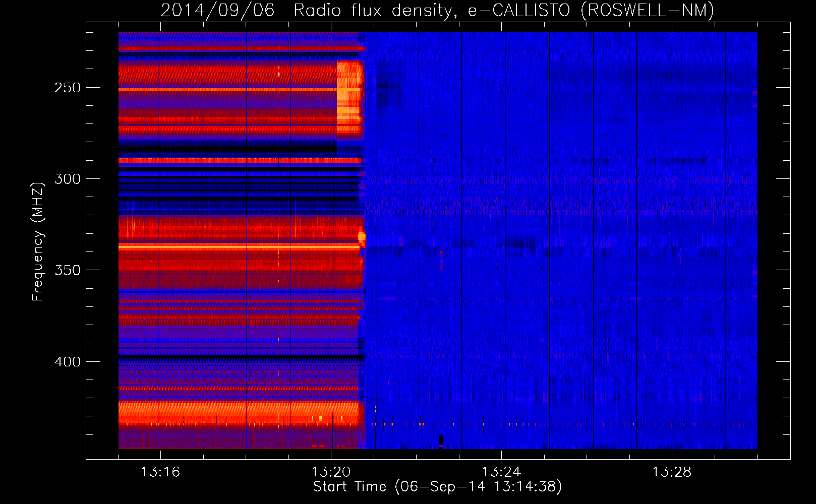
Task: Click the 'Frequency (MHZ)' axis label
Action: tap(38, 241)
